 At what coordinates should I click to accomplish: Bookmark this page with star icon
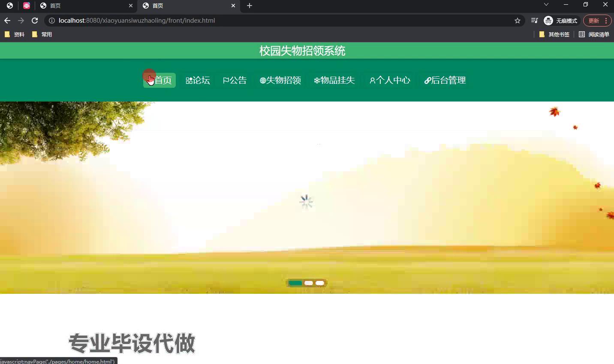[x=518, y=21]
